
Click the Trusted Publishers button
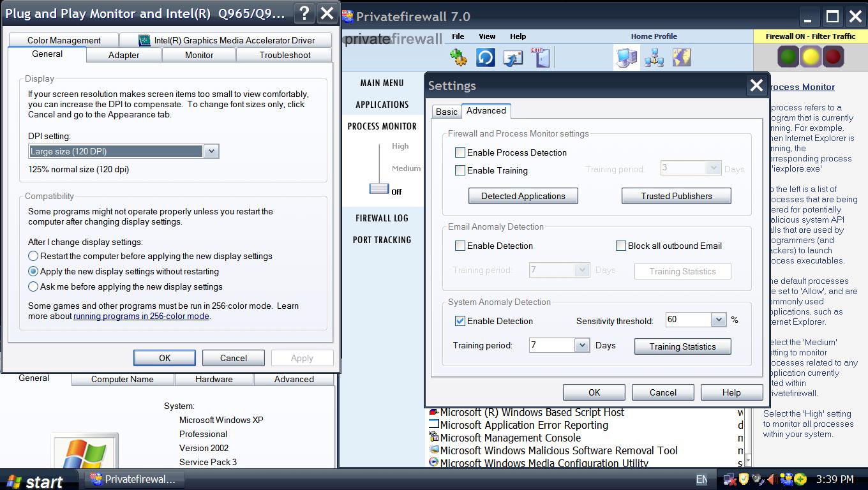pyautogui.click(x=677, y=196)
